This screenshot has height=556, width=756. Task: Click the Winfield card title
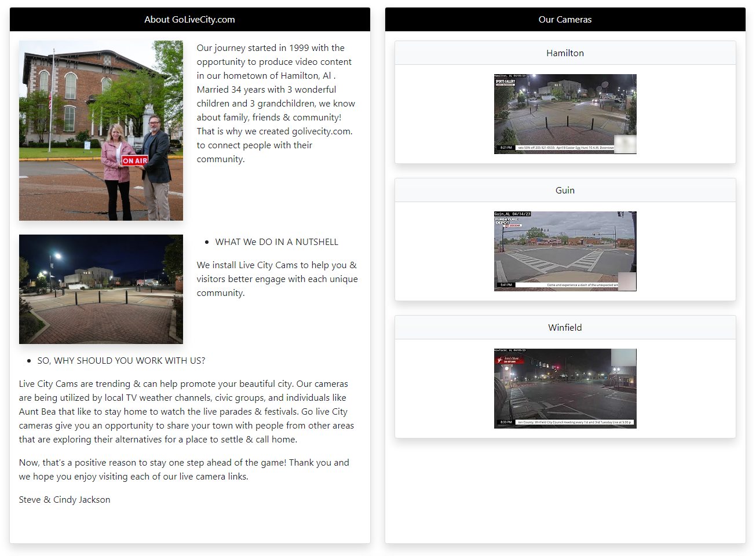click(x=565, y=328)
